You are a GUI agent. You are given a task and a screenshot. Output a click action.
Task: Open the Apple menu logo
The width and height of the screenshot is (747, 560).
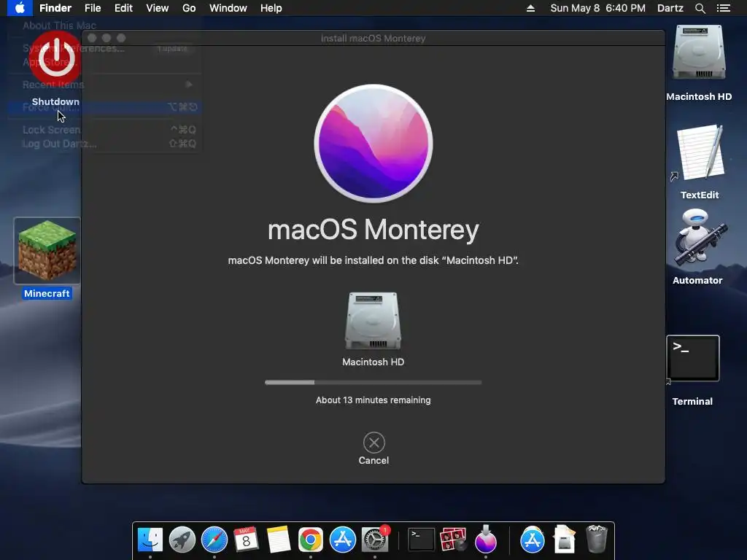(x=20, y=8)
